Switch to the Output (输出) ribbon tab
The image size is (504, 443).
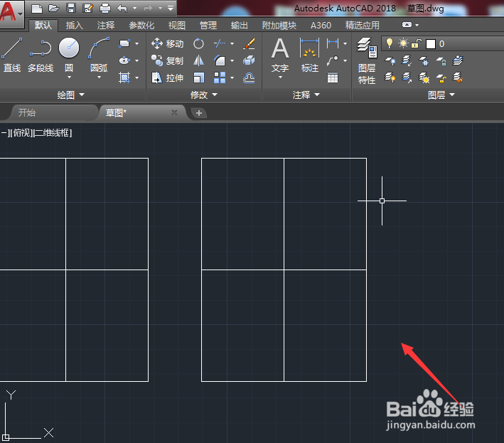(239, 25)
